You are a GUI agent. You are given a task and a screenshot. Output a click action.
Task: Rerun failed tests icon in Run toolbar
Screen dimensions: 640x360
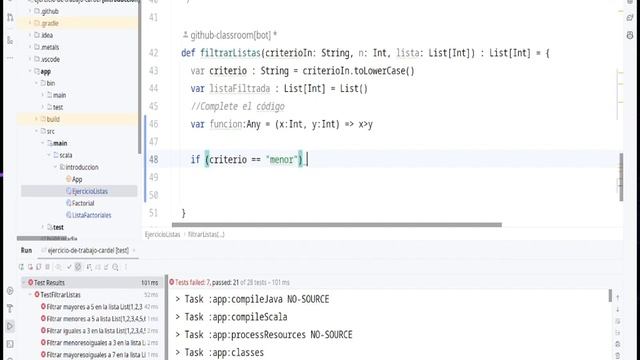pyautogui.click(x=30, y=267)
